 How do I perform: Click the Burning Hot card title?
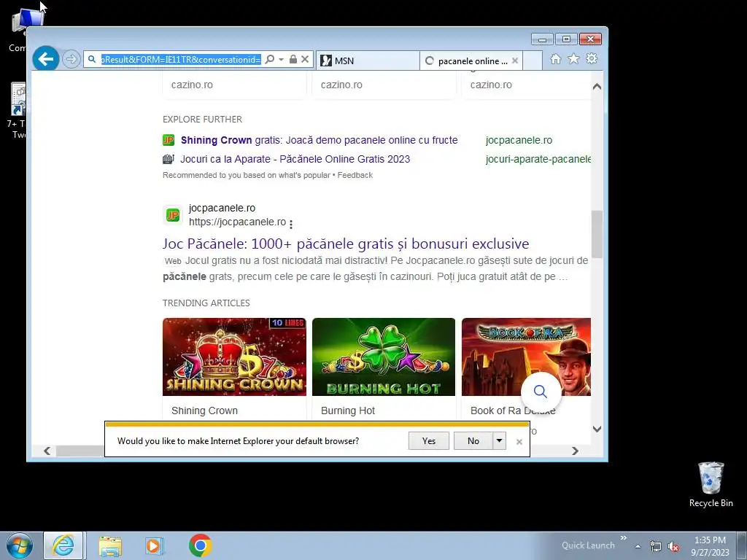[x=348, y=411]
